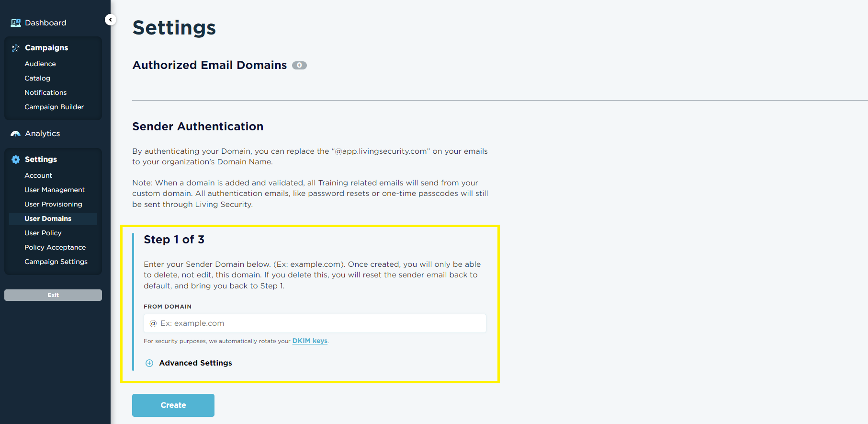This screenshot has width=868, height=424.
Task: Expand Advanced Settings
Action: 195,363
